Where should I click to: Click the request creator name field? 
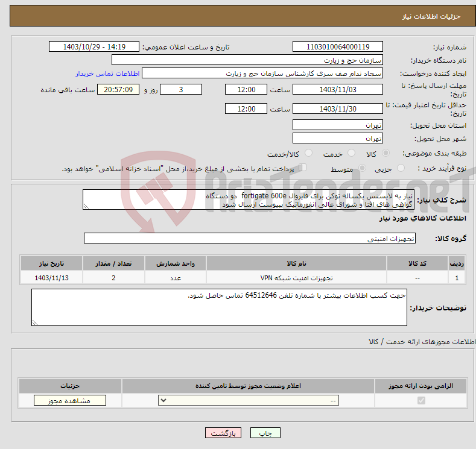pos(262,74)
